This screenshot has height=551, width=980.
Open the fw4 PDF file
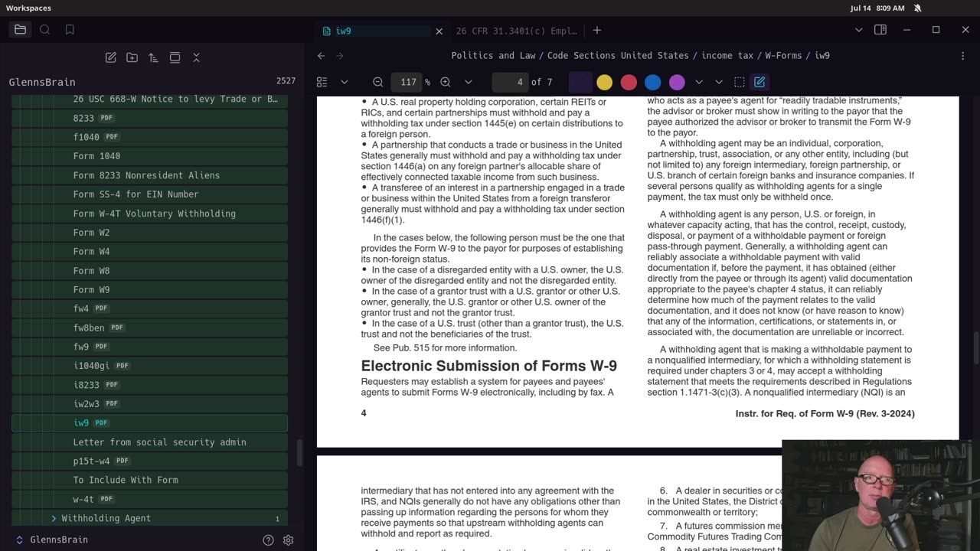click(x=149, y=308)
